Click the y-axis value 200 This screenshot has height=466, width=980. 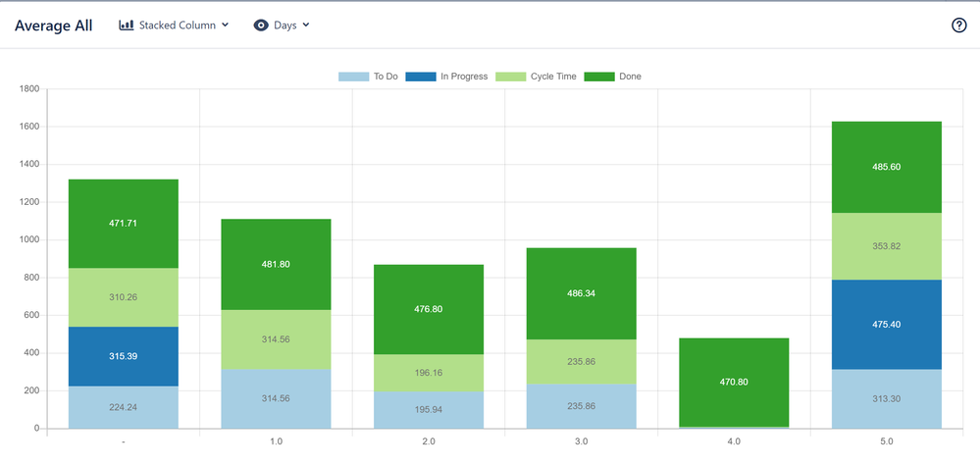31,391
